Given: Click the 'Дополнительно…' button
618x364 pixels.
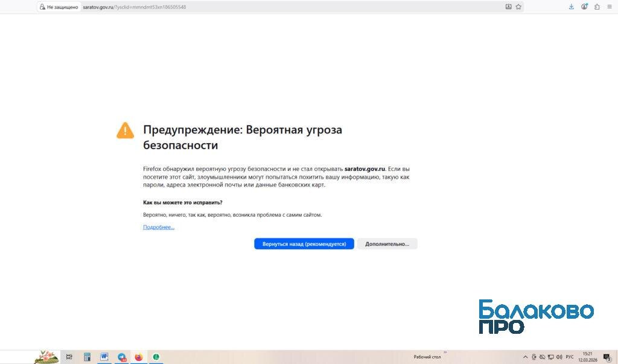Looking at the screenshot, I should tap(387, 244).
